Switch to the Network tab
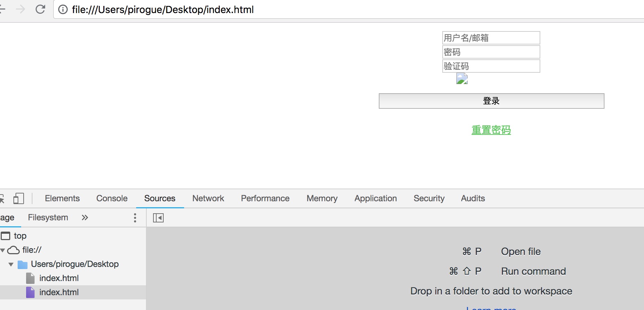The height and width of the screenshot is (310, 644). pyautogui.click(x=208, y=198)
